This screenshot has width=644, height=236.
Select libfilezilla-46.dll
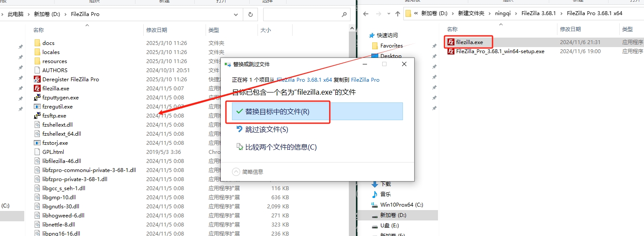point(61,161)
